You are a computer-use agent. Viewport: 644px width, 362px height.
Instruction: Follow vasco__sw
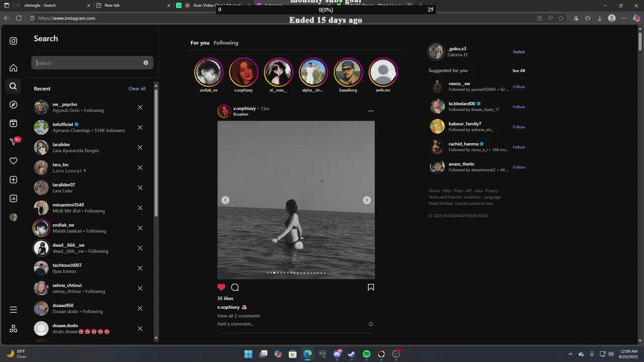click(x=519, y=86)
